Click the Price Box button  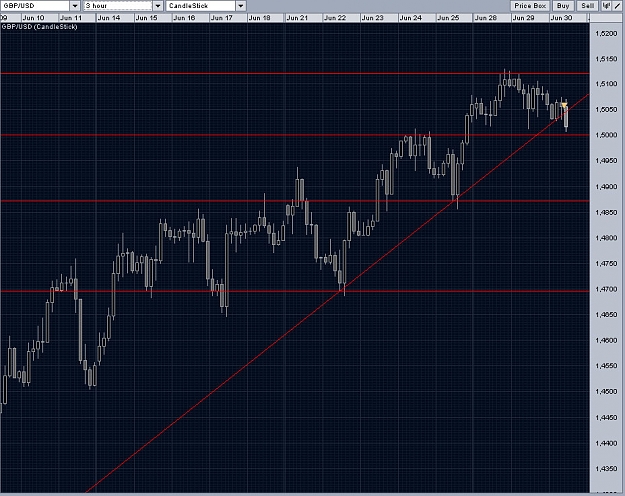pos(530,6)
